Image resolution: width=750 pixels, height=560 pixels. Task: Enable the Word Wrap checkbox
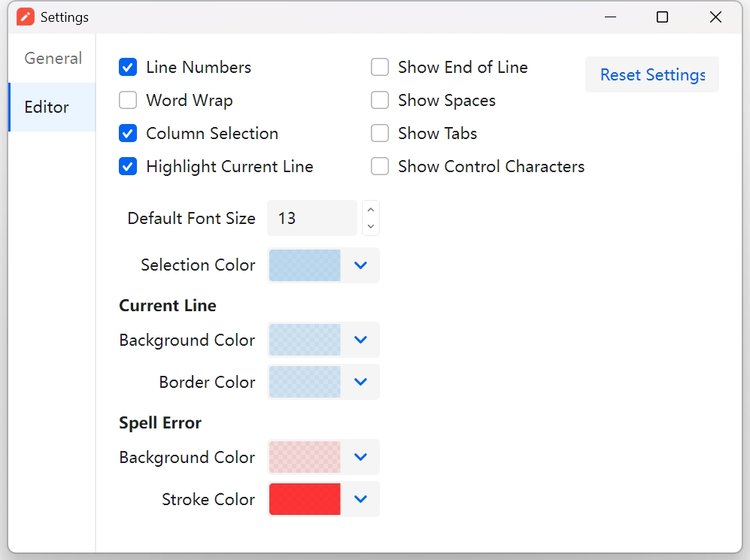click(x=128, y=100)
